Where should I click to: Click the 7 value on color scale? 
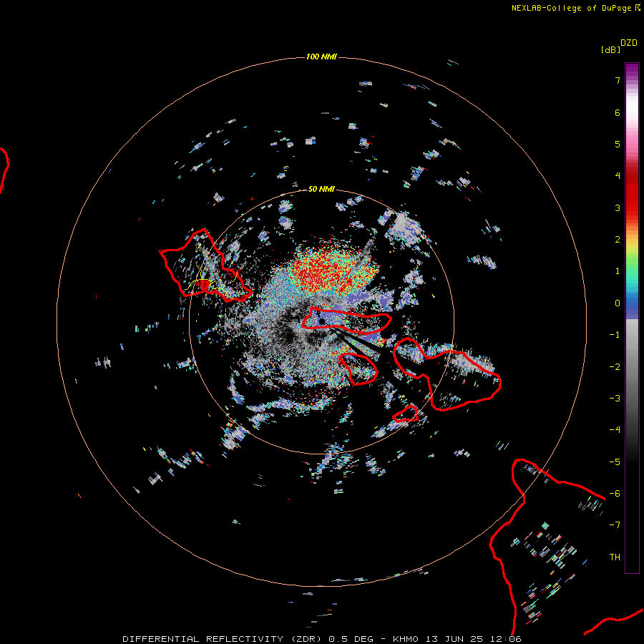[618, 80]
